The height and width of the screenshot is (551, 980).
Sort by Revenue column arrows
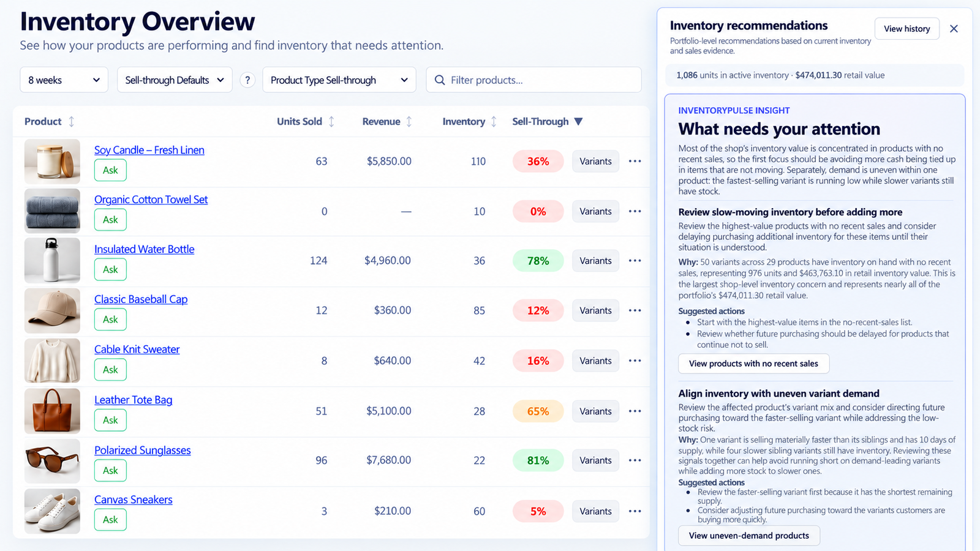pyautogui.click(x=409, y=121)
